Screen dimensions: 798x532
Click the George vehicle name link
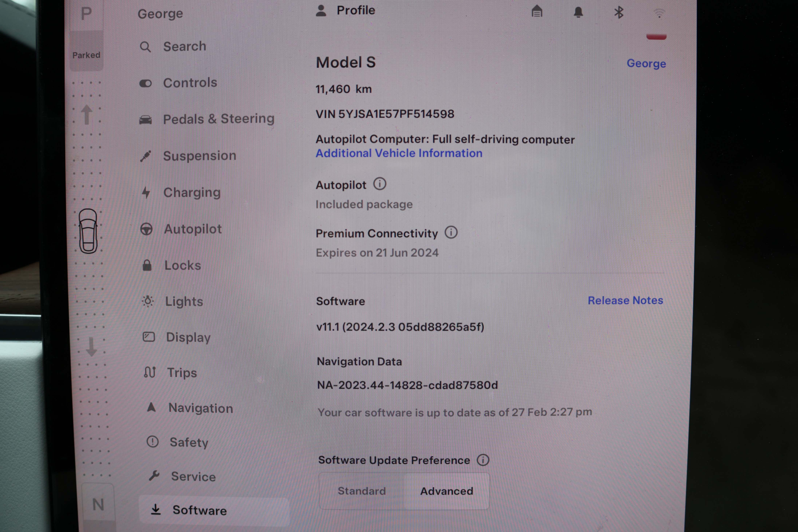pyautogui.click(x=646, y=63)
